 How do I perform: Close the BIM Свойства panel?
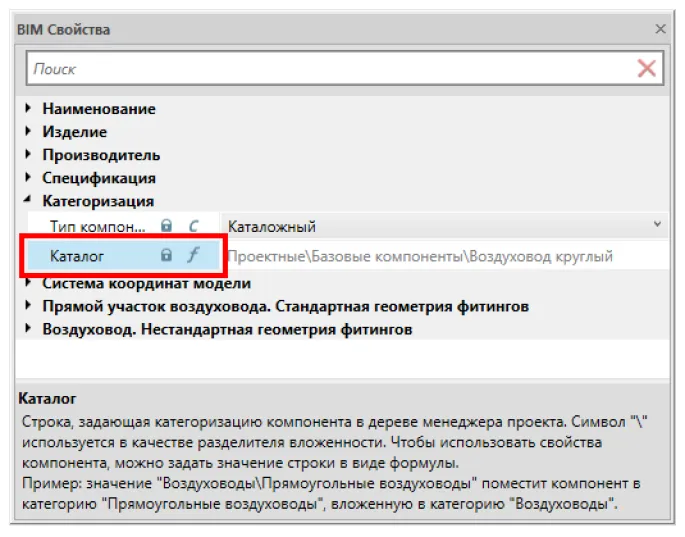point(660,29)
